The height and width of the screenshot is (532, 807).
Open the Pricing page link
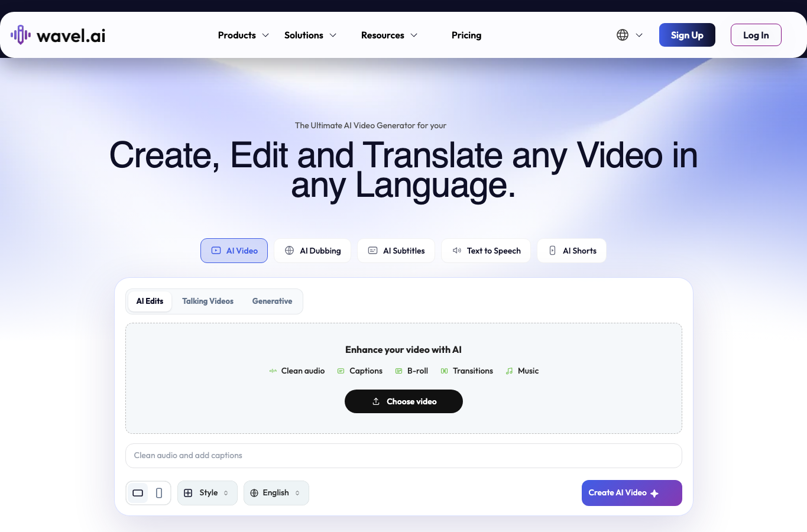click(x=466, y=35)
